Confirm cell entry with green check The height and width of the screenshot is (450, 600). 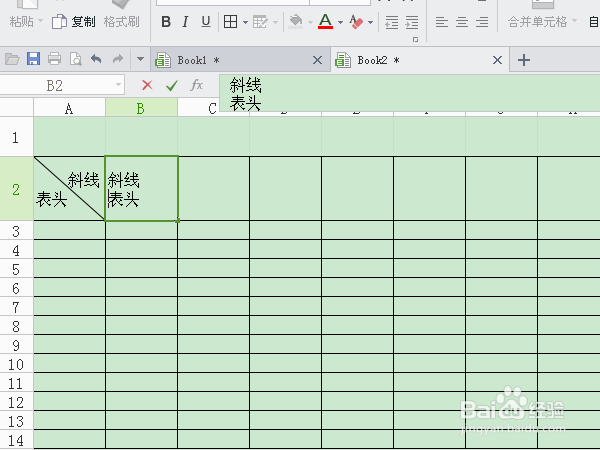[x=172, y=85]
